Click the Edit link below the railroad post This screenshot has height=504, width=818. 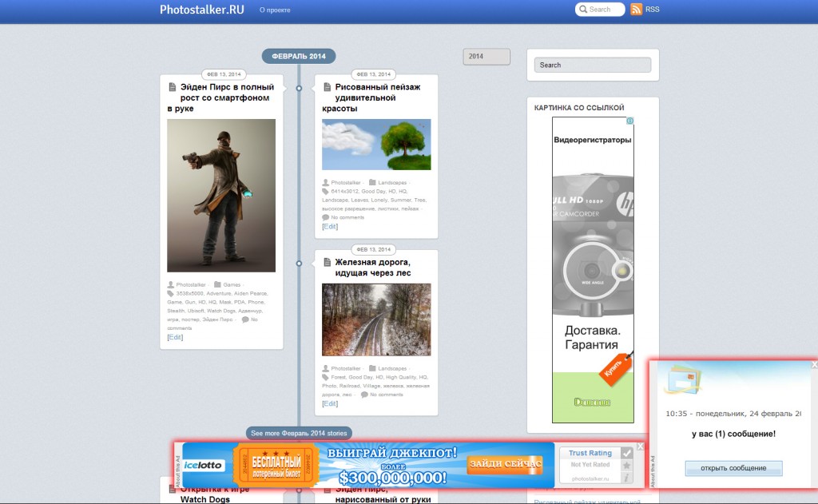click(x=329, y=403)
